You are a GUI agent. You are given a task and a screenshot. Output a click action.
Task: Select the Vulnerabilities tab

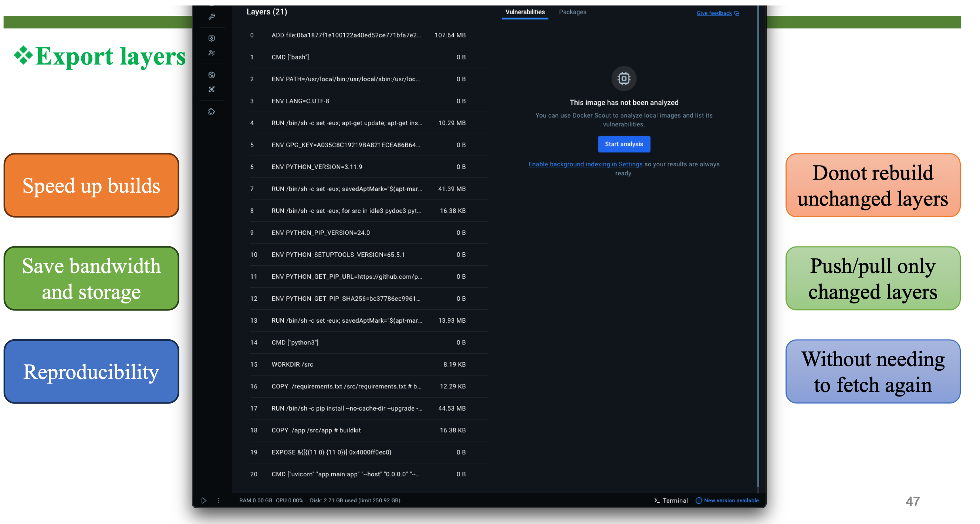point(525,12)
